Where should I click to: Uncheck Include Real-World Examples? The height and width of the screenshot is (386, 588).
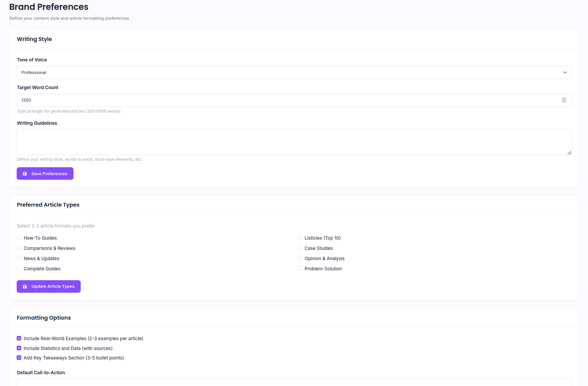[19, 338]
